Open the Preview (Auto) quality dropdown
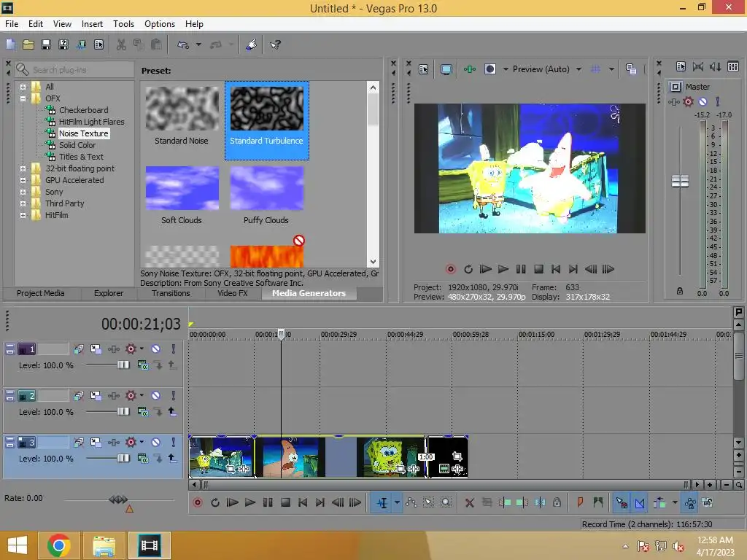 click(x=578, y=69)
